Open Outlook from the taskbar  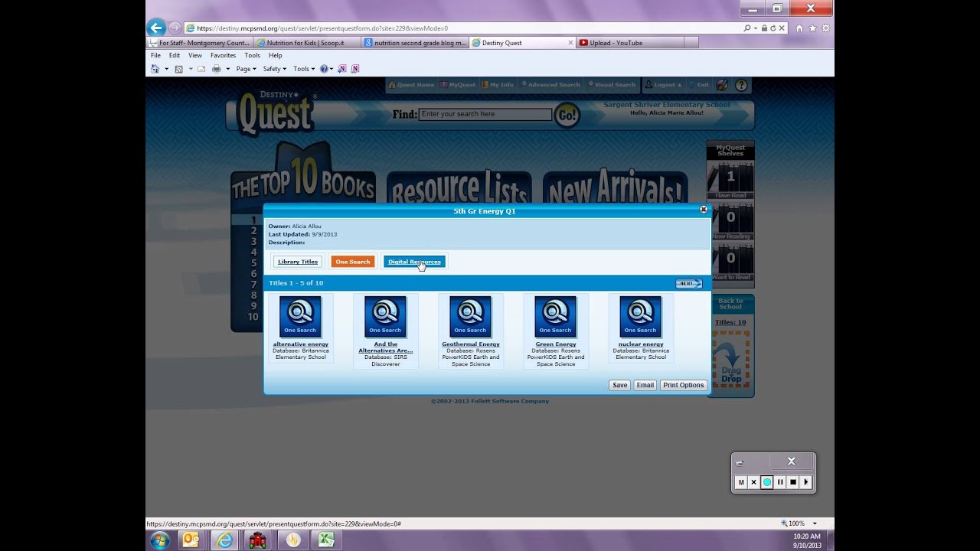(191, 540)
